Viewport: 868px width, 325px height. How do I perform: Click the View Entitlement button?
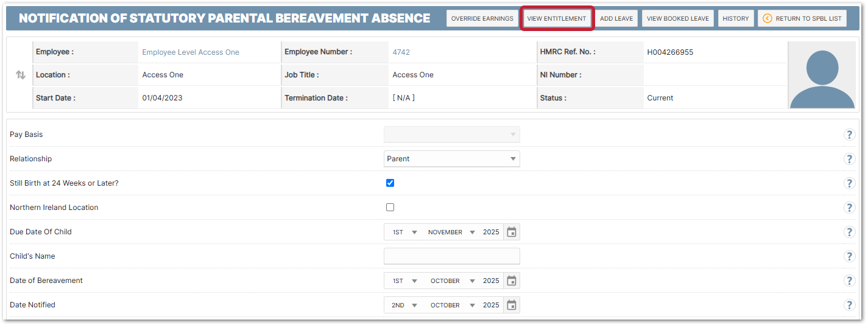[557, 18]
